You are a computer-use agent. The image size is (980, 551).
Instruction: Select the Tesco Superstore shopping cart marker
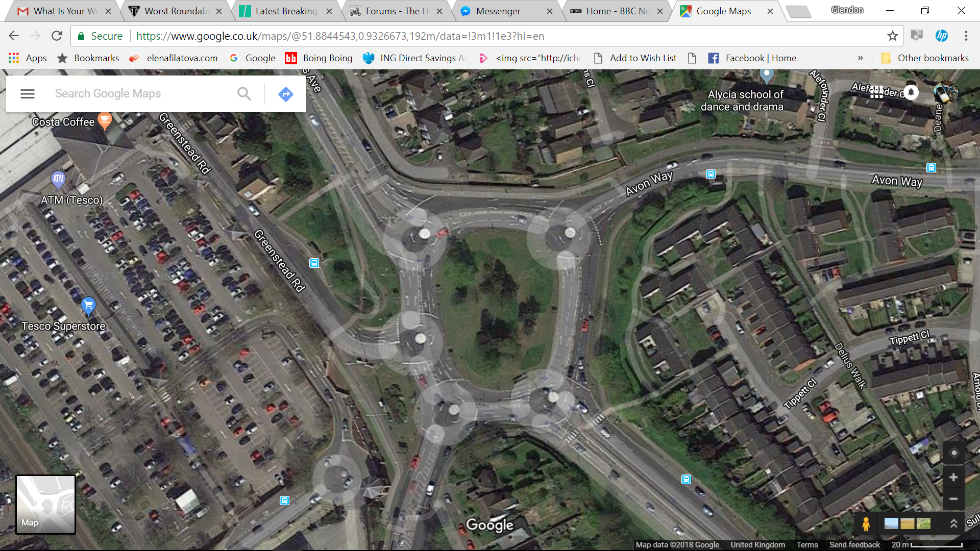88,305
